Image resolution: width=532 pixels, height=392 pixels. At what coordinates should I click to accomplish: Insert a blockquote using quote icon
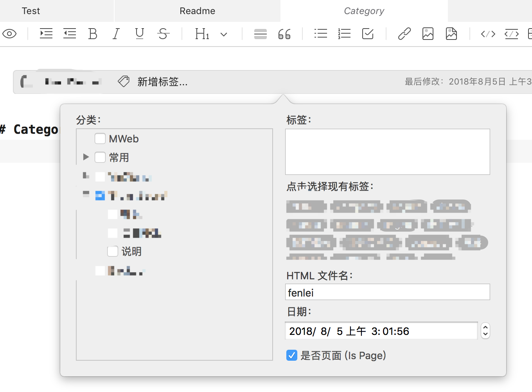[x=284, y=34]
